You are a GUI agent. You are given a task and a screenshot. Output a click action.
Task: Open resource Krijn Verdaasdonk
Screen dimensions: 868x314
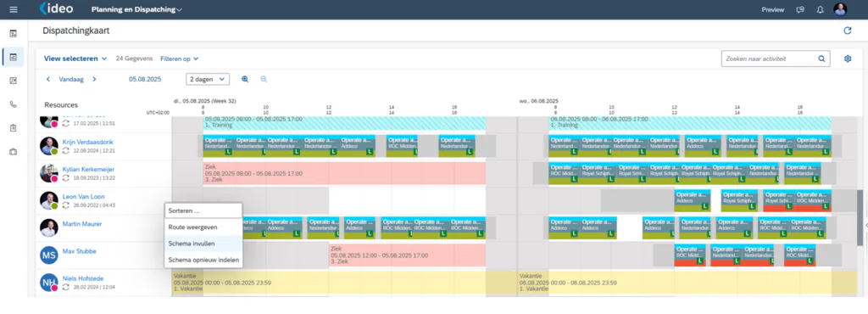tap(87, 142)
